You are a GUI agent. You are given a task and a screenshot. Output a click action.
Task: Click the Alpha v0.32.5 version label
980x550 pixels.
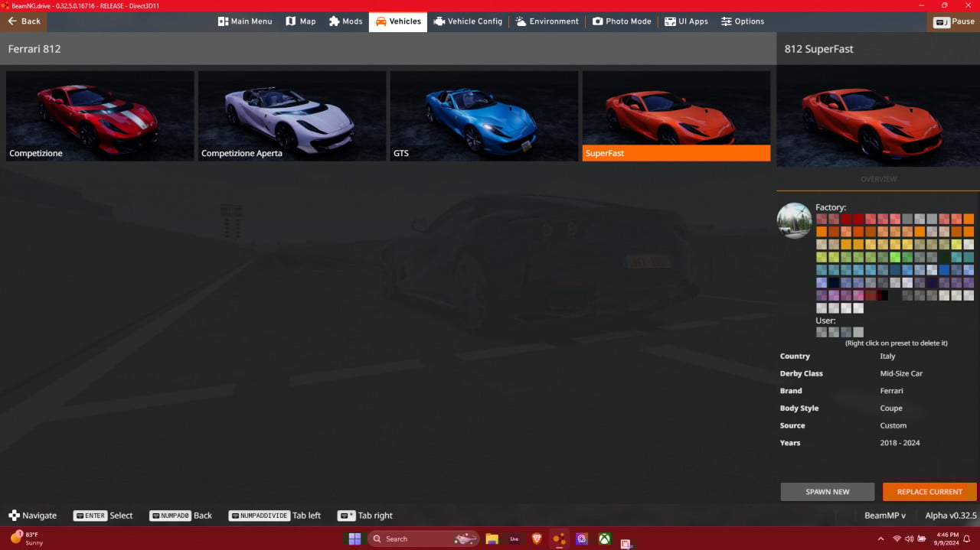pyautogui.click(x=951, y=516)
